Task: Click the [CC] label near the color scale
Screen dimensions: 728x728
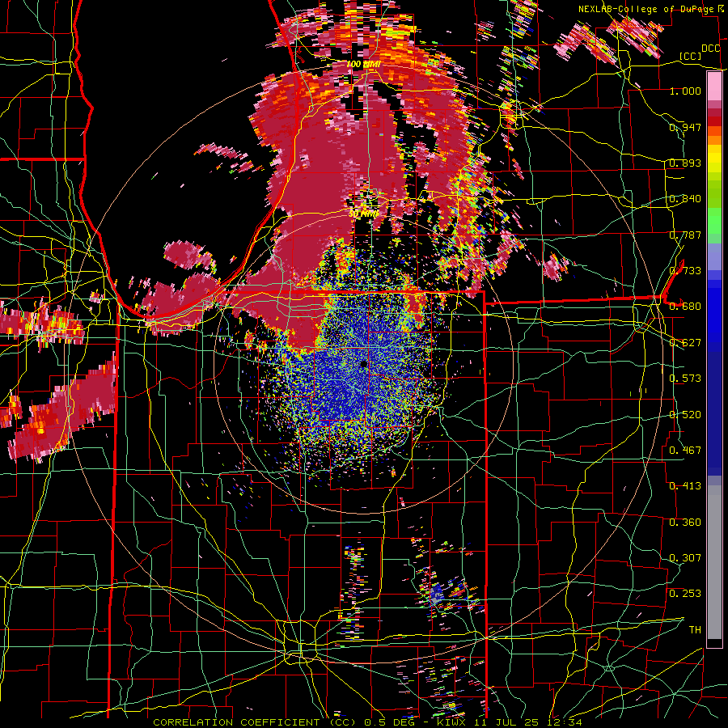Action: pos(690,56)
